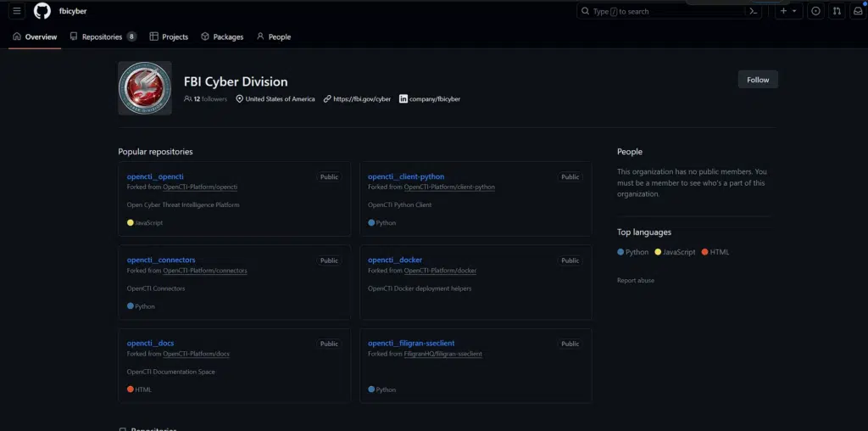Image resolution: width=868 pixels, height=431 pixels.
Task: Select the People tab
Action: click(x=274, y=37)
